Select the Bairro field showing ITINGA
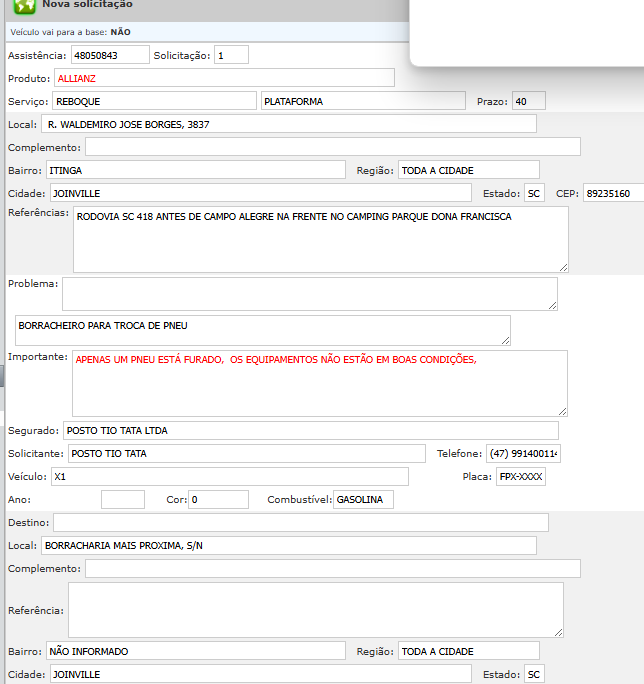The image size is (644, 684). [x=196, y=170]
